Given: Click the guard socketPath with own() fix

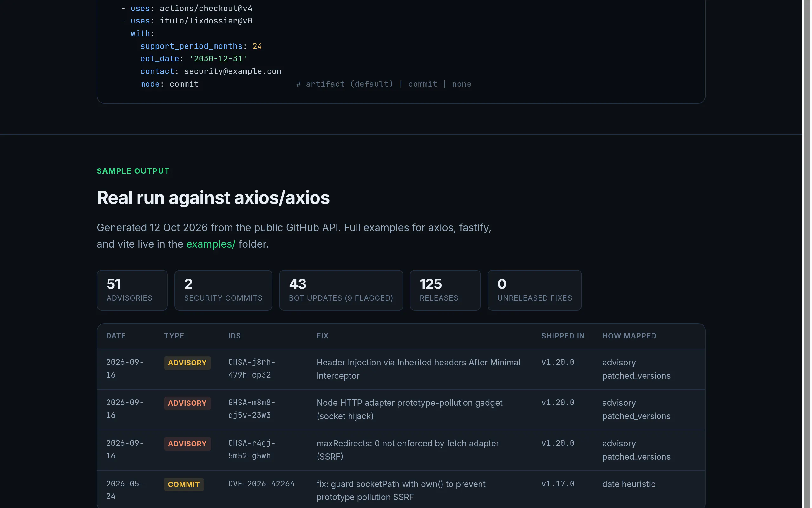Looking at the screenshot, I should [401, 491].
